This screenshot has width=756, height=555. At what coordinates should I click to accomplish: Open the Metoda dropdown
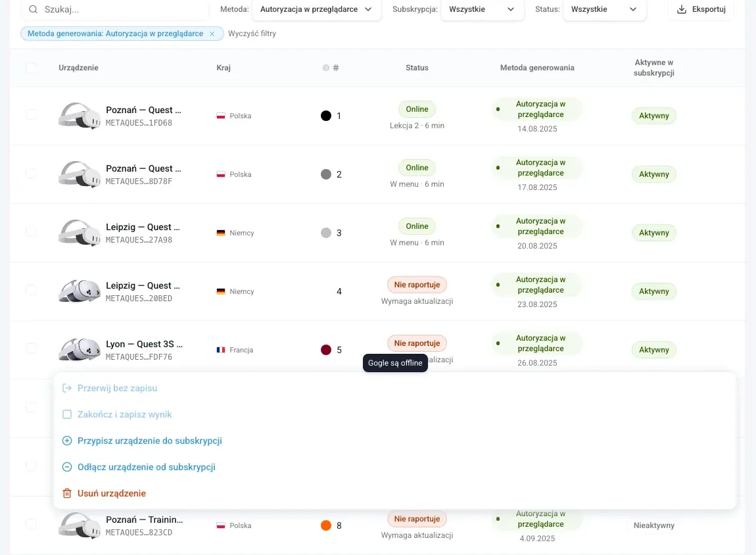316,10
